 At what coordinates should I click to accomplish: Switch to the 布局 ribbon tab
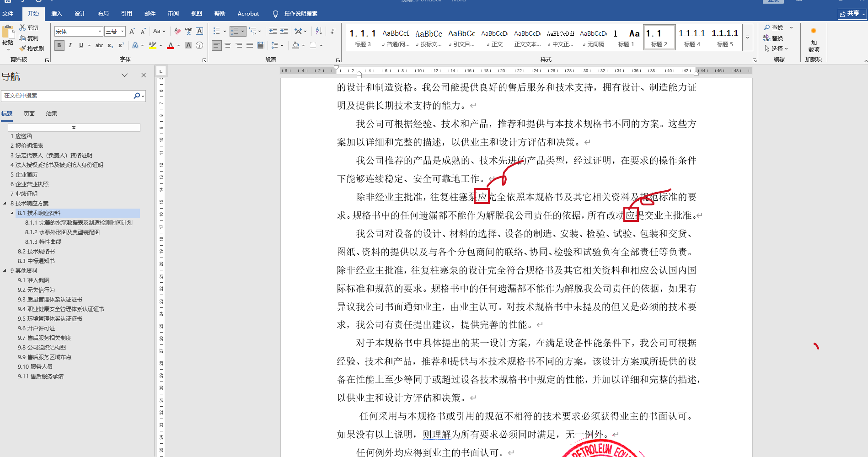pyautogui.click(x=103, y=14)
